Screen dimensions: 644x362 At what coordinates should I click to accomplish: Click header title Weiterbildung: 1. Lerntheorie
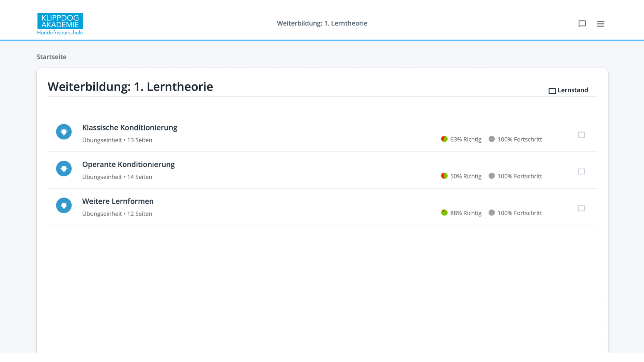(x=322, y=23)
